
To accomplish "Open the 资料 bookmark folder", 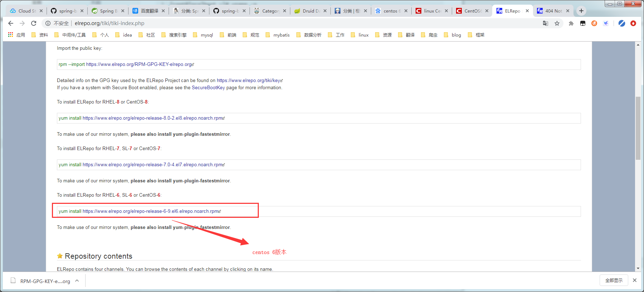I will pos(40,35).
